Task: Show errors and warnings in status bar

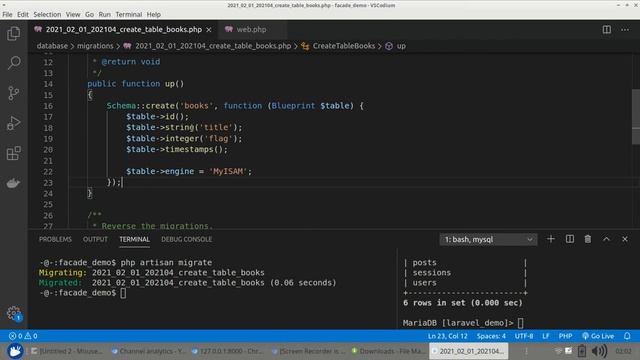Action: 23,336
